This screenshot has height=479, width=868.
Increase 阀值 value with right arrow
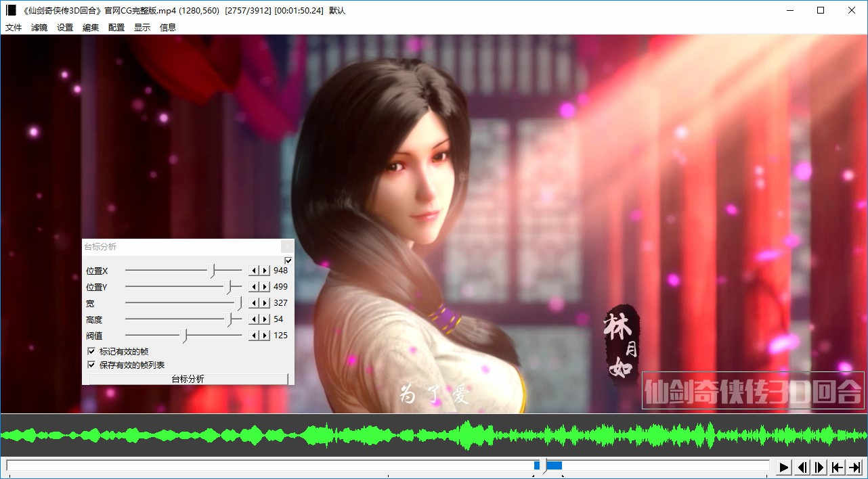[x=265, y=336]
